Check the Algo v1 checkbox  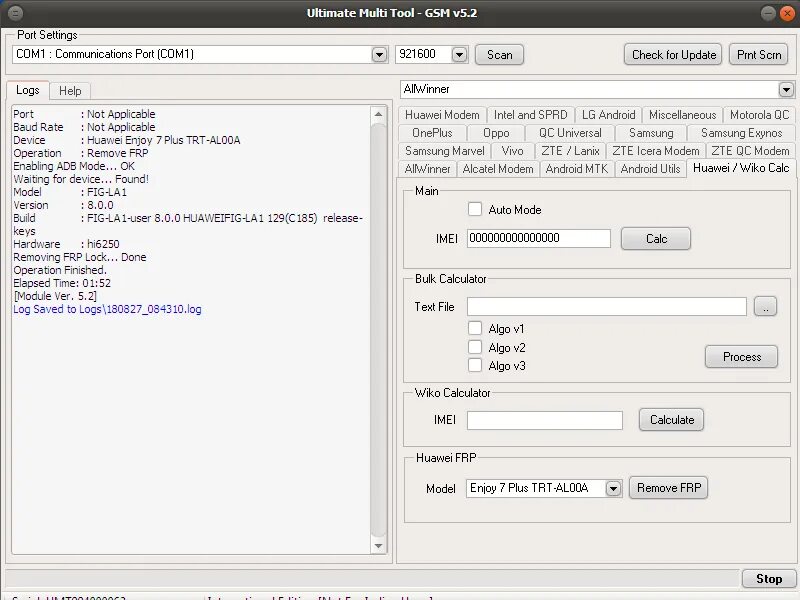(475, 328)
